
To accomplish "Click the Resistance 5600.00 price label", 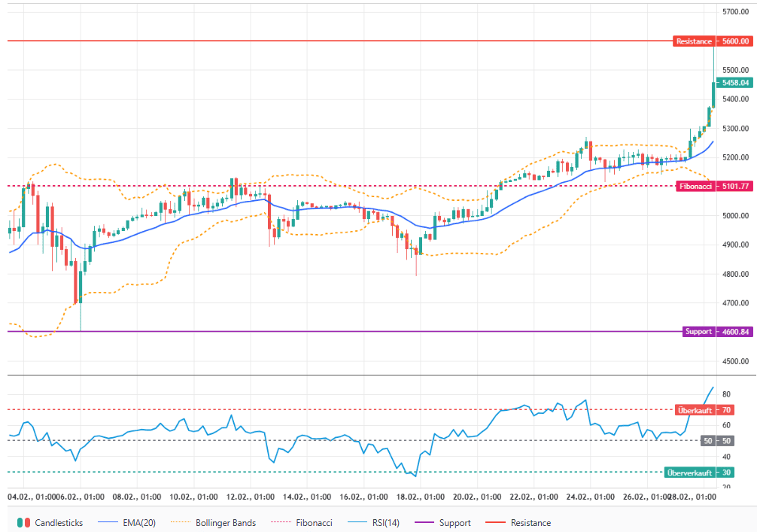I will tap(711, 41).
